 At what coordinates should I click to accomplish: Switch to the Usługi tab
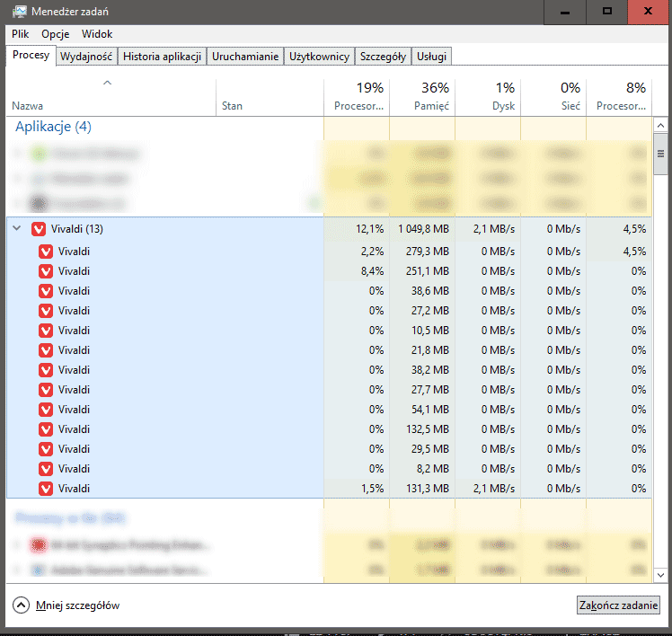click(x=431, y=57)
